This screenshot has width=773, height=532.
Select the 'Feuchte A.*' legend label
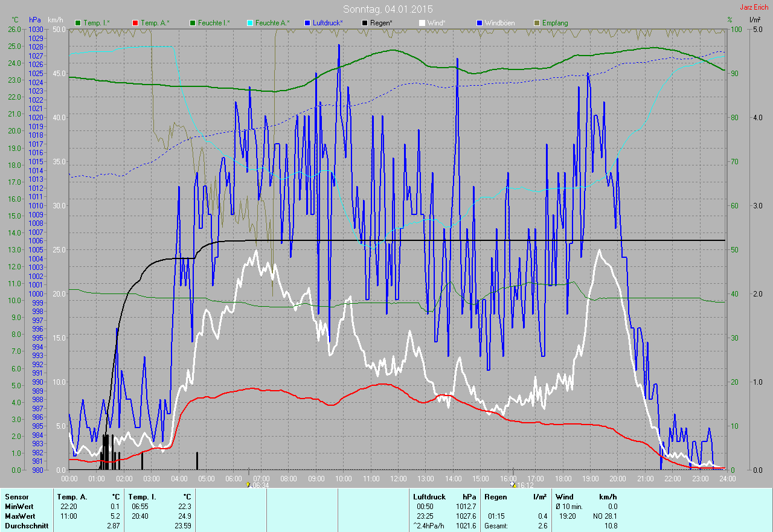pos(272,23)
